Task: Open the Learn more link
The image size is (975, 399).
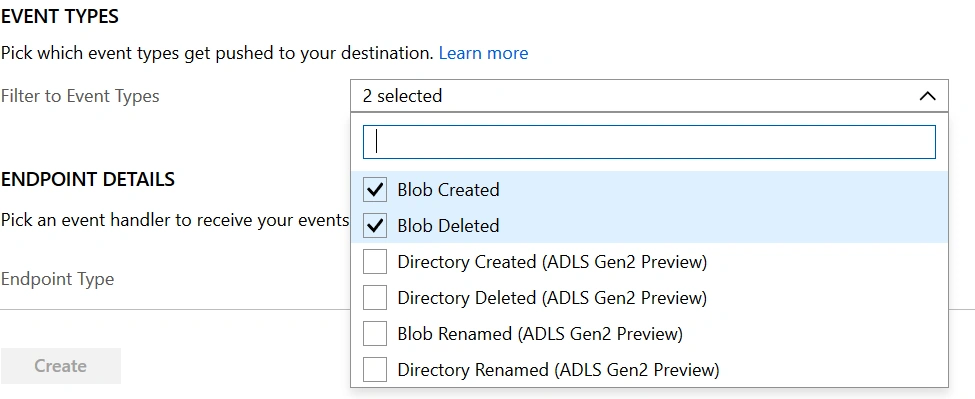Action: click(483, 53)
